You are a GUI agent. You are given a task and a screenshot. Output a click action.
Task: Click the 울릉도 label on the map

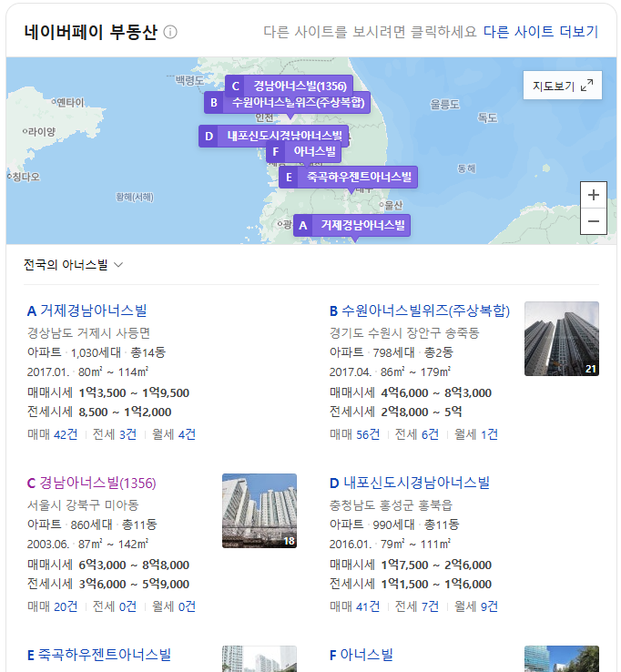[x=445, y=104]
